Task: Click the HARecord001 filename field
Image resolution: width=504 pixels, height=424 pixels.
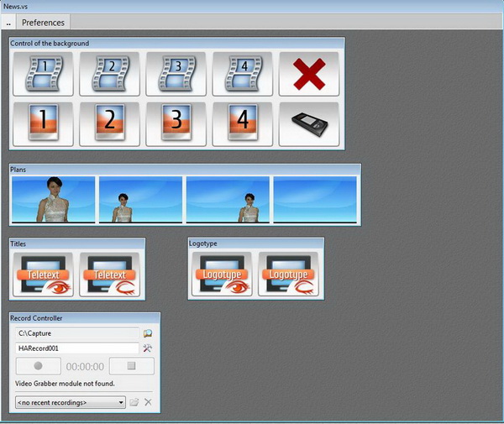Action: 77,348
